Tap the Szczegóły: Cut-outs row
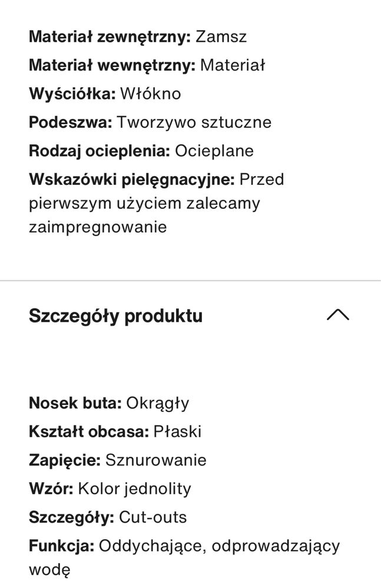 tap(108, 517)
